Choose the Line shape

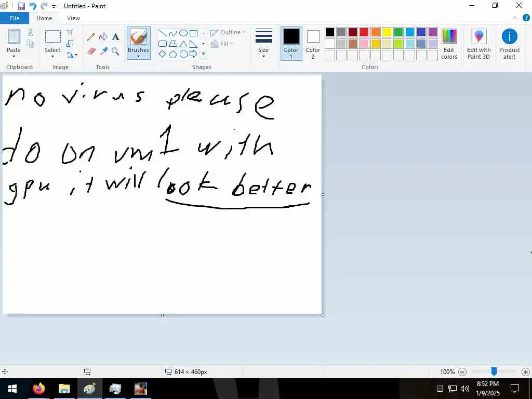tap(163, 33)
